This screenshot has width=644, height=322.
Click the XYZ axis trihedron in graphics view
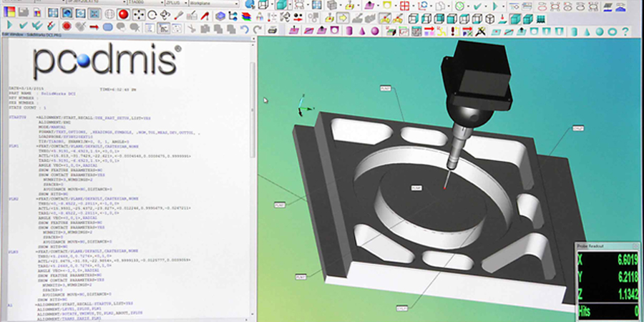tap(303, 106)
